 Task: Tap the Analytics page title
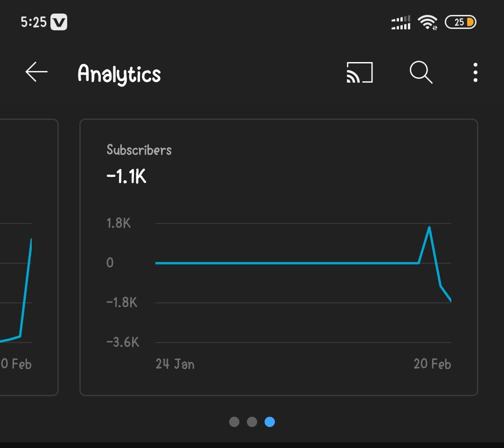(119, 74)
